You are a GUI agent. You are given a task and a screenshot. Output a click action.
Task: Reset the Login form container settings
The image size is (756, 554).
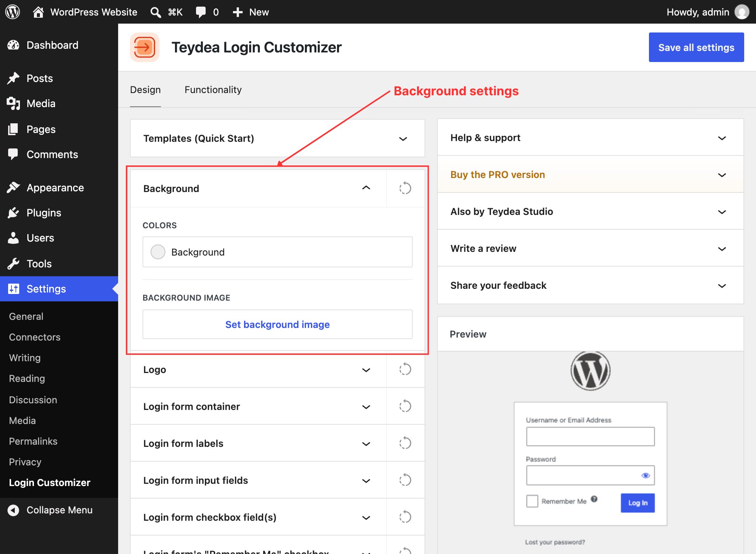coord(405,406)
